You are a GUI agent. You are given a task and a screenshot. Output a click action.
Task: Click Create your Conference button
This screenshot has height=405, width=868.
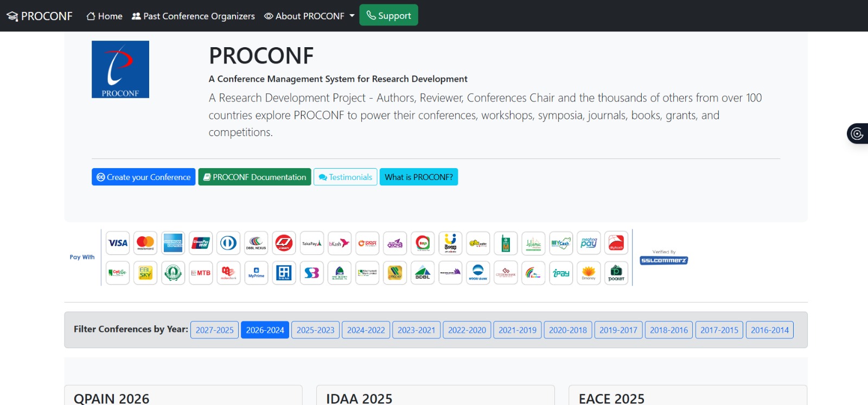pos(143,177)
